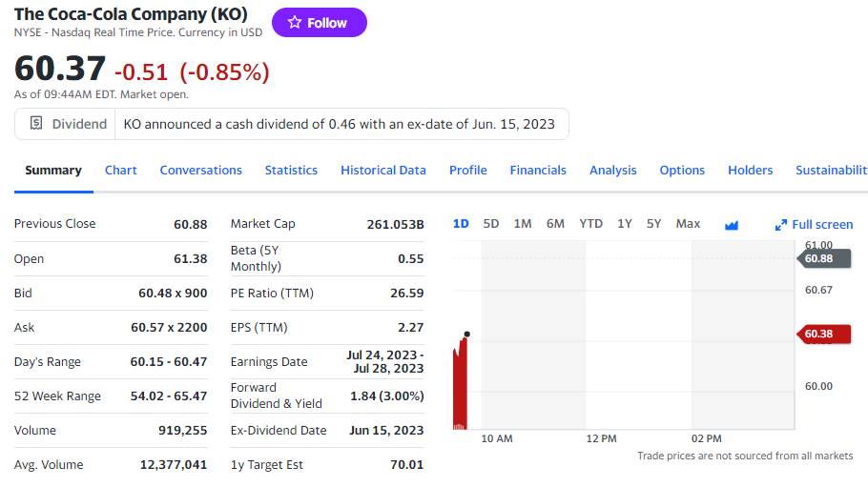This screenshot has width=868, height=487.
Task: Click the 60.00 price axis label
Action: (x=818, y=386)
